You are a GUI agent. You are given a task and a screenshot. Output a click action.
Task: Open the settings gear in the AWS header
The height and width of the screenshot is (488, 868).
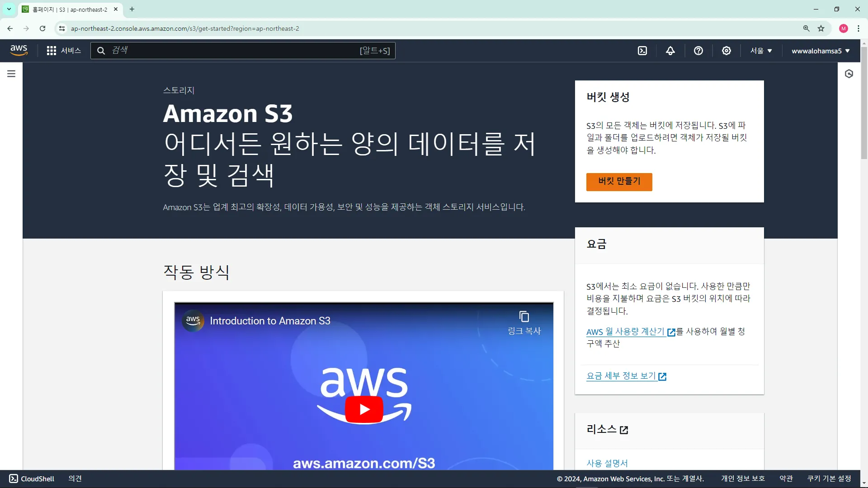click(x=726, y=51)
